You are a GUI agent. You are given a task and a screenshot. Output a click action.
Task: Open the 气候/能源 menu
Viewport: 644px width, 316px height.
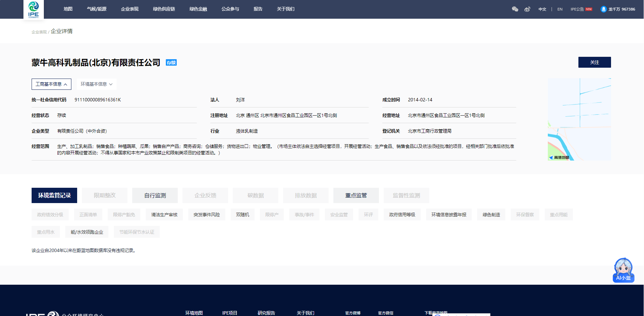tap(97, 9)
